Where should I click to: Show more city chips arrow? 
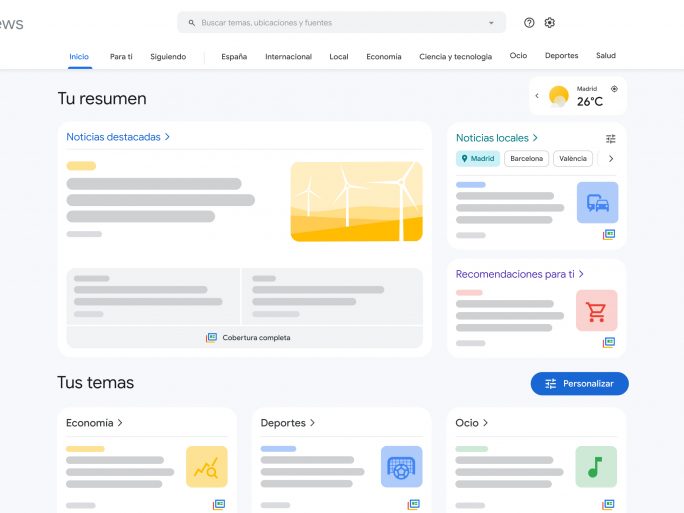click(x=611, y=159)
